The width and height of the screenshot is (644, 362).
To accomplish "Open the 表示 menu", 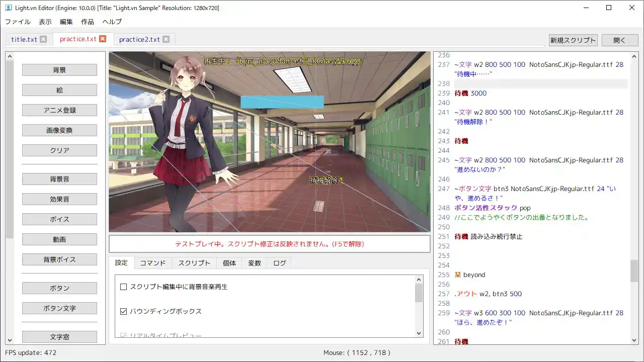I will point(45,22).
